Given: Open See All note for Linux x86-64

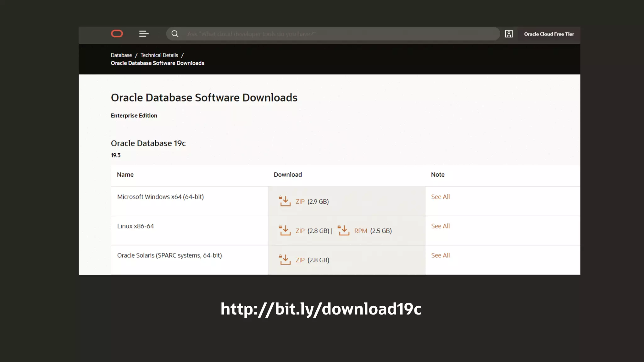Looking at the screenshot, I should (440, 226).
